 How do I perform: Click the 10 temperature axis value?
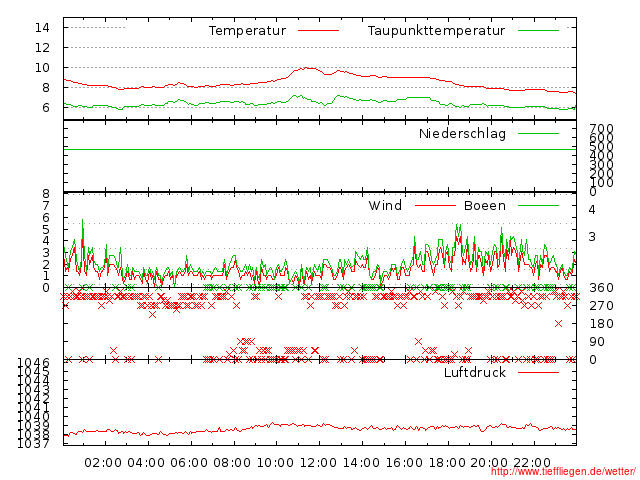pos(42,68)
